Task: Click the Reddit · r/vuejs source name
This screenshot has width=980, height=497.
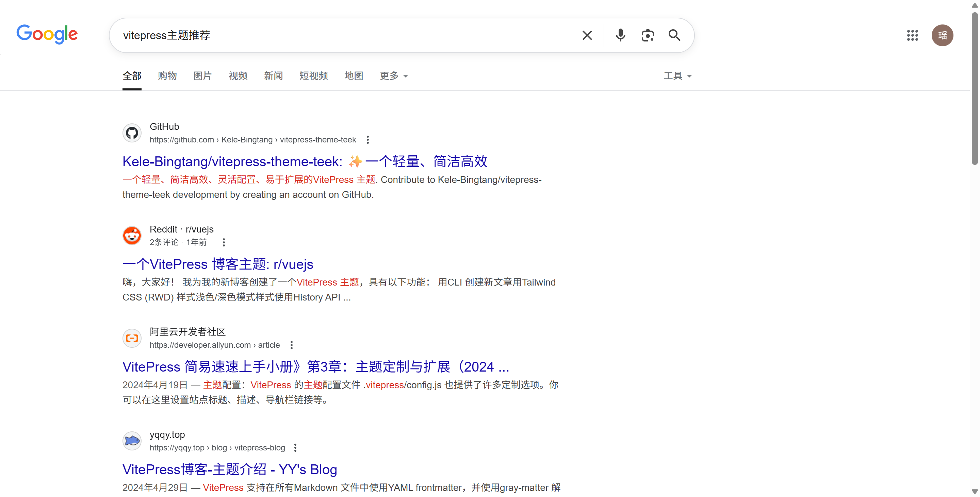Action: coord(181,229)
